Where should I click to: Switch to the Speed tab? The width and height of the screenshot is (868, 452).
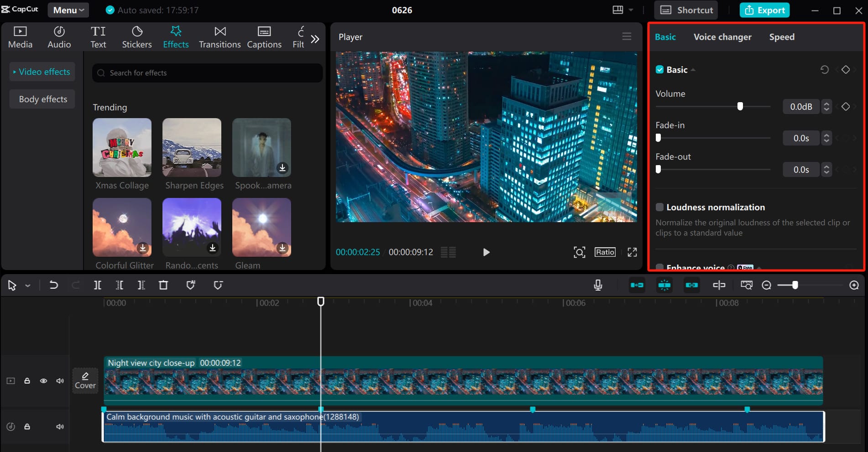[x=781, y=37]
